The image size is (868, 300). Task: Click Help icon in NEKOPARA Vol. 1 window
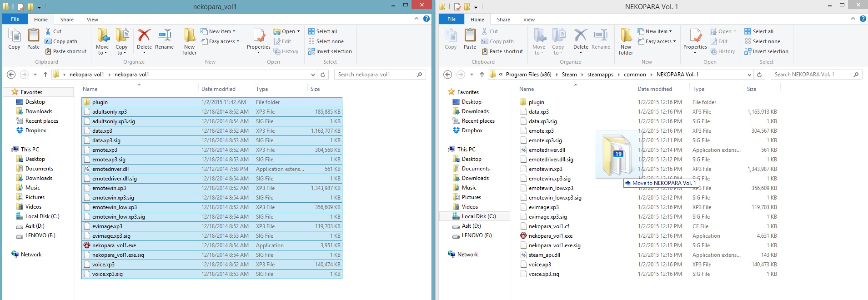coord(863,19)
